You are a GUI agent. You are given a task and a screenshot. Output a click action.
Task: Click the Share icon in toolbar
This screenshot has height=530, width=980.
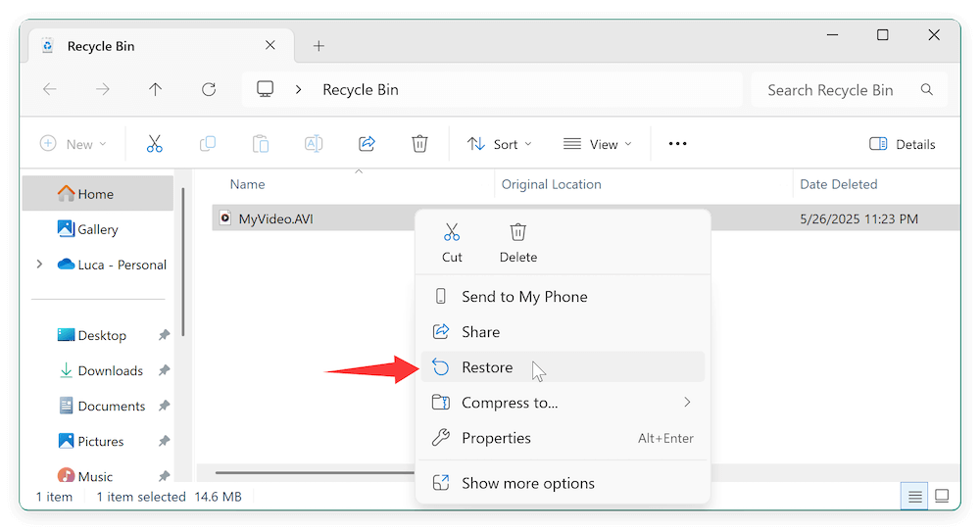click(x=367, y=144)
